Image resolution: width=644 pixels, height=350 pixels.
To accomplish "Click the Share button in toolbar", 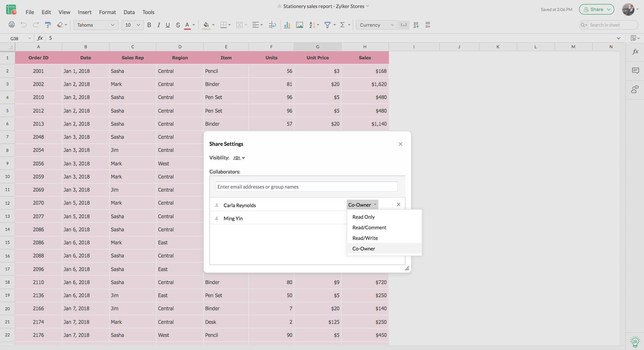I will [x=597, y=9].
